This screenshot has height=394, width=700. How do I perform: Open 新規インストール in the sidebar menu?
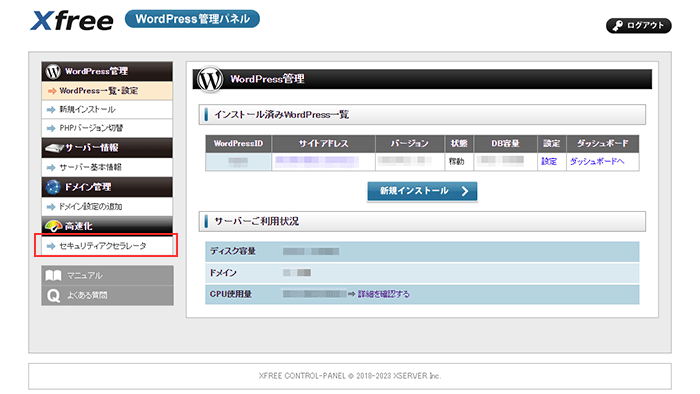click(x=107, y=109)
